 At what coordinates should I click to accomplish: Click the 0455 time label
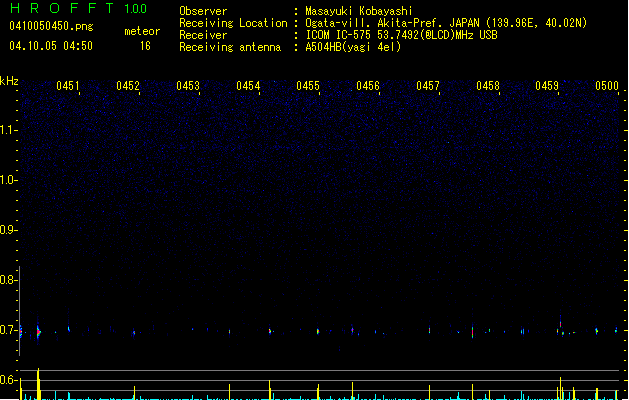pyautogui.click(x=308, y=87)
